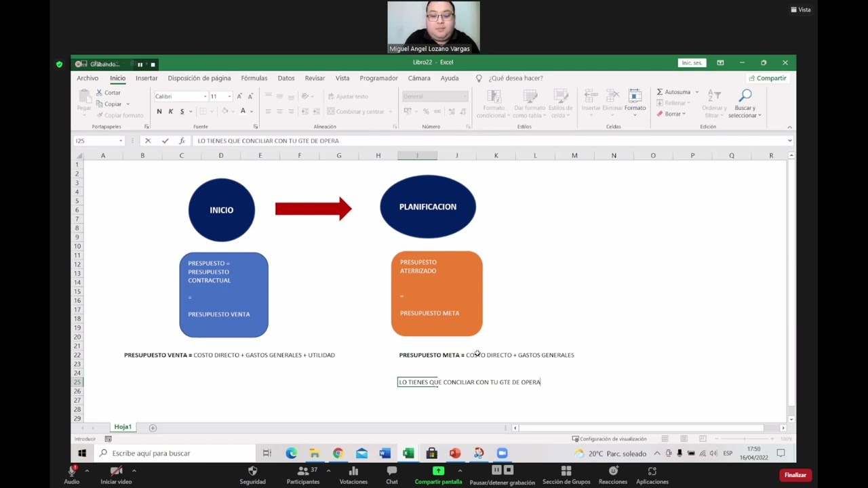Switch to the Datos tab
Viewport: 868px width, 488px height.
coord(286,78)
